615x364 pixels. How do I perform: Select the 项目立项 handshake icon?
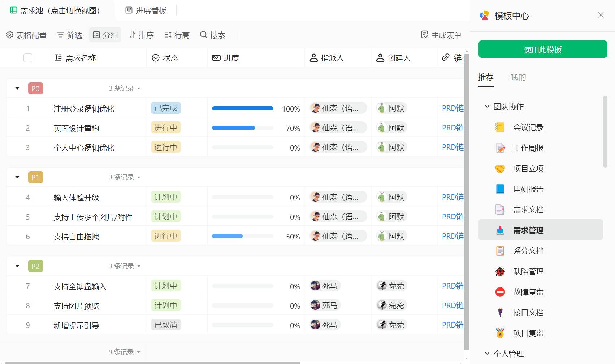(x=500, y=168)
